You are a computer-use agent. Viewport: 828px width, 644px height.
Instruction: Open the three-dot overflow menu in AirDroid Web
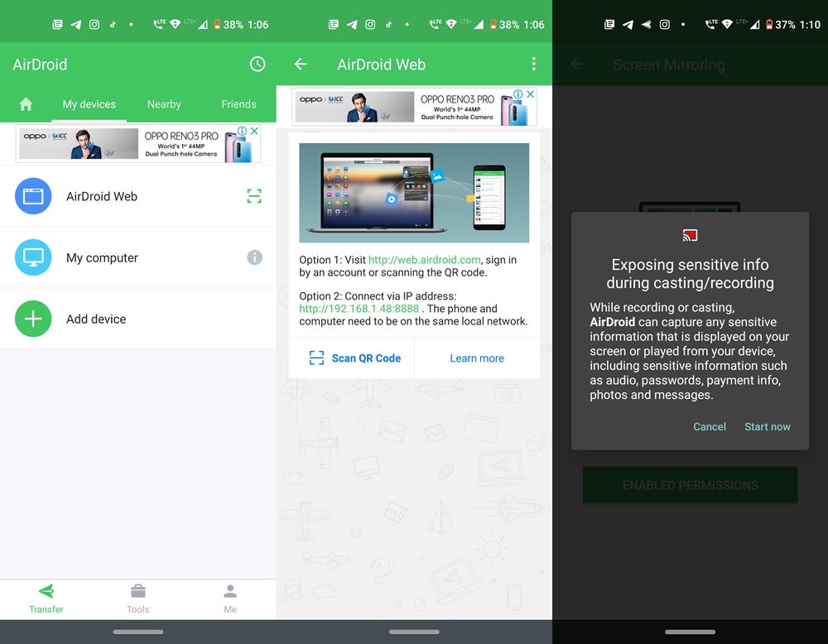[534, 65]
